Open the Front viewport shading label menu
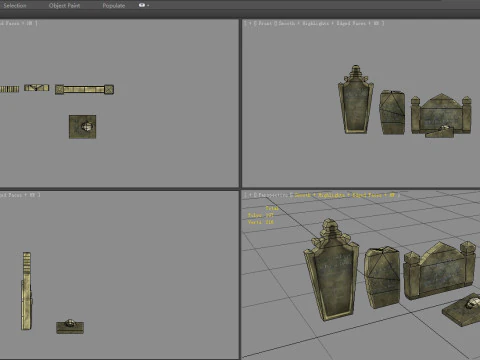The width and height of the screenshot is (480, 360). [330, 23]
